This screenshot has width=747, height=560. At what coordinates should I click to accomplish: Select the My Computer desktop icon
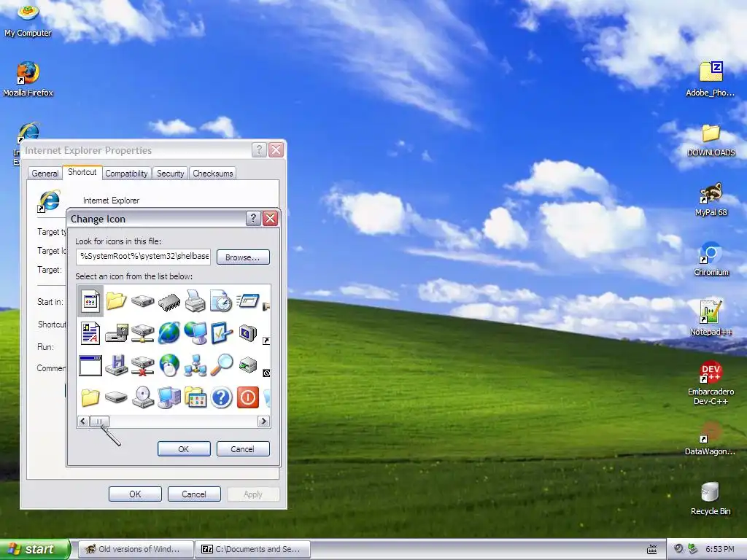point(28,21)
